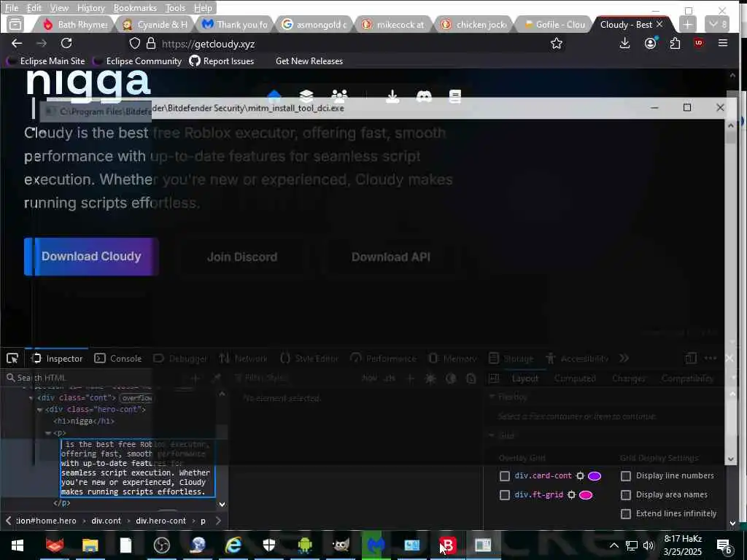Viewport: 747px width, 560px height.
Task: Collapse the div class="cont" node
Action: coord(31,398)
